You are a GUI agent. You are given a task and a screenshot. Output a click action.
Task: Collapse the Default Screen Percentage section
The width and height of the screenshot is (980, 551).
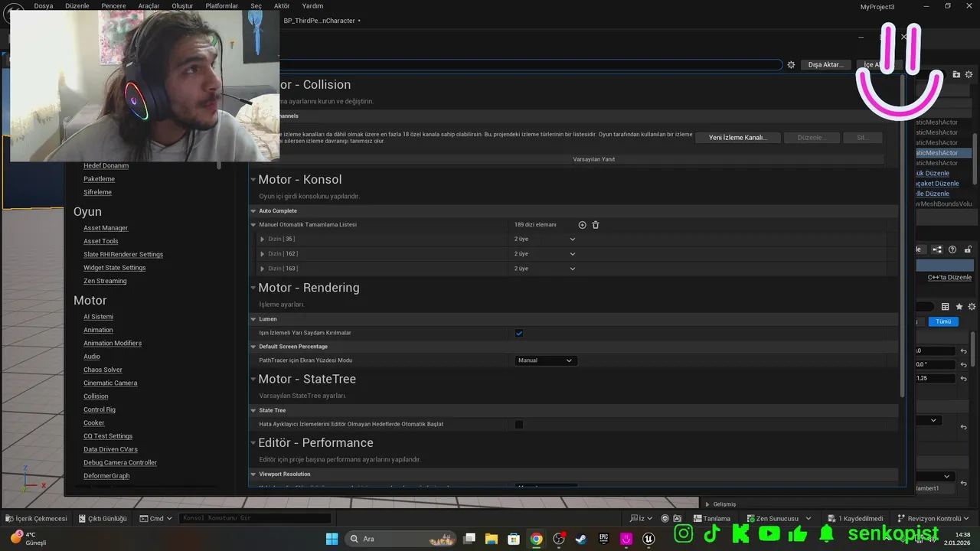click(253, 347)
